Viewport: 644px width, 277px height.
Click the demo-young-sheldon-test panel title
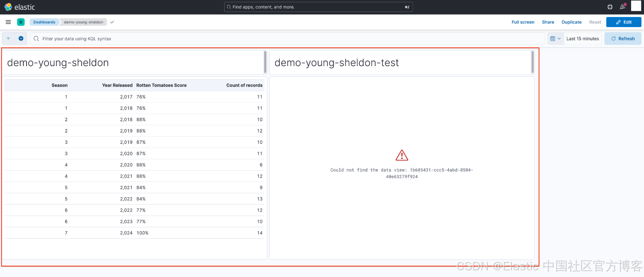click(337, 63)
